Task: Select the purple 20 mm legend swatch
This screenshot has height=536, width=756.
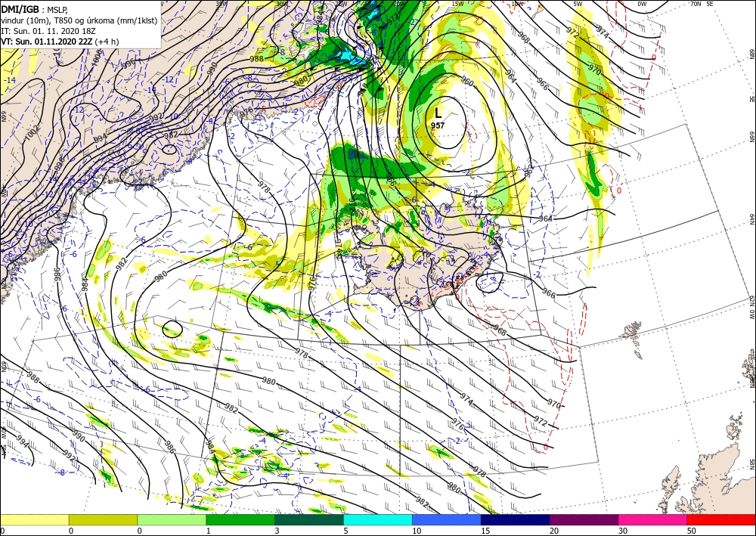Action: [584, 519]
